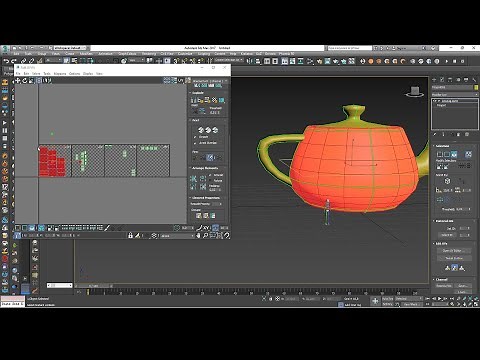The image size is (480, 360).
Task: Enable Polygon sub-object mode in Edit UVWs bottom toolbar
Action: 32,228
